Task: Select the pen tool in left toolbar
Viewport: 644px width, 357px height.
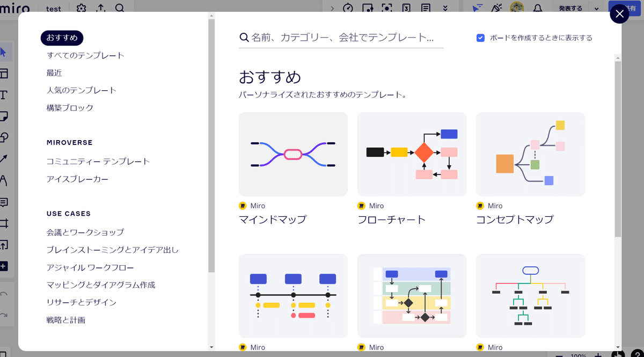Action: pyautogui.click(x=4, y=180)
